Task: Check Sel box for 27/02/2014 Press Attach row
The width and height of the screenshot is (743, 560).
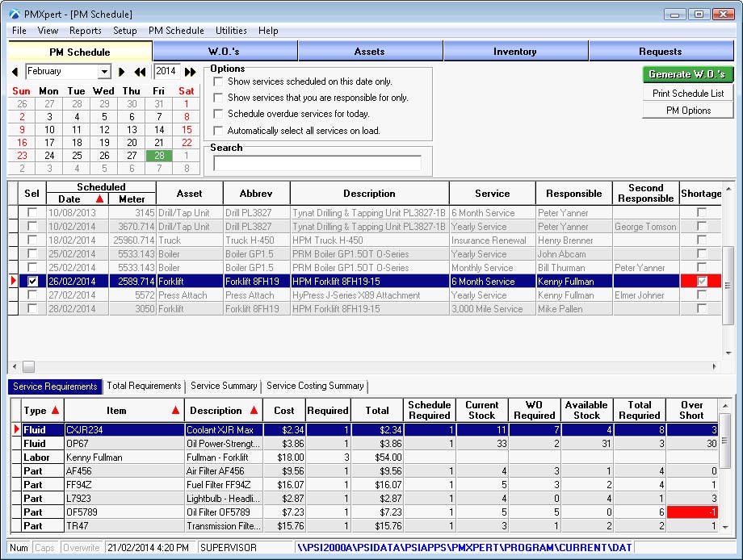Action: point(31,295)
